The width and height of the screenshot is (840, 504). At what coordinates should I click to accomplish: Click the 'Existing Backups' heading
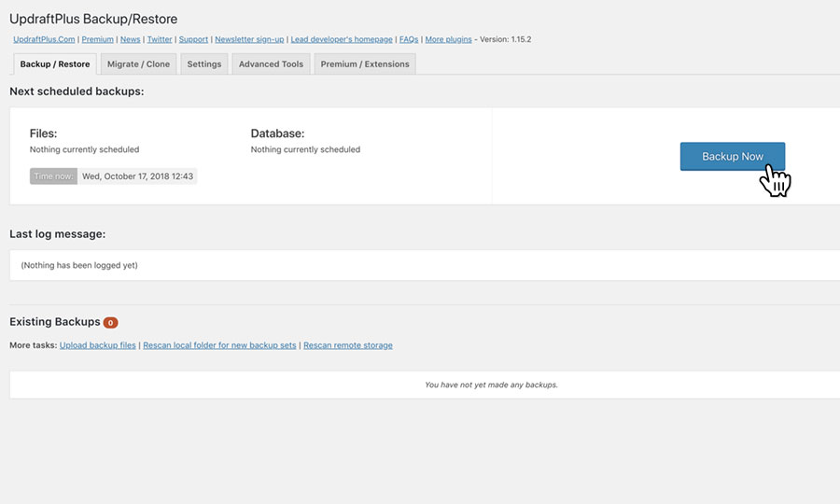[55, 322]
